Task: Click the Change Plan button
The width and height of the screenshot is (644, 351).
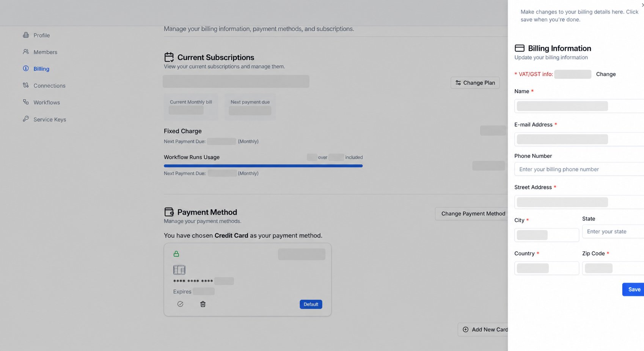Action: 475,83
